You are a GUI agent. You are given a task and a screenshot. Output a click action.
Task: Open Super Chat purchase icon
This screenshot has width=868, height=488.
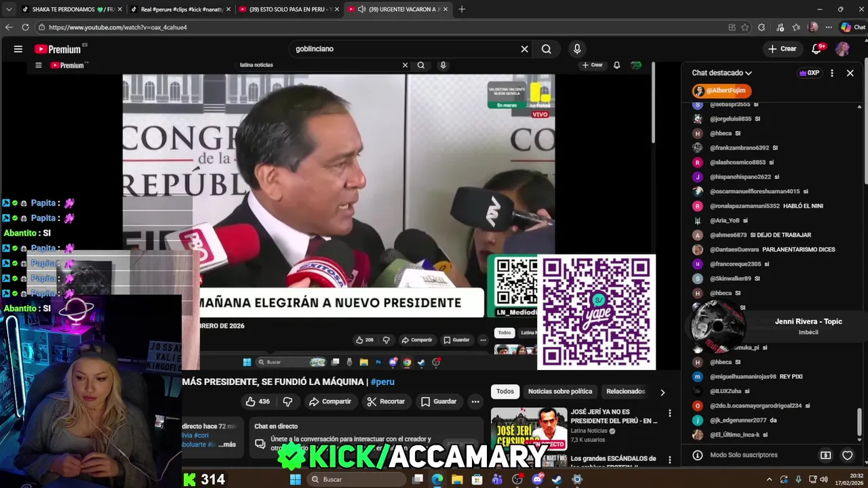[x=825, y=455]
